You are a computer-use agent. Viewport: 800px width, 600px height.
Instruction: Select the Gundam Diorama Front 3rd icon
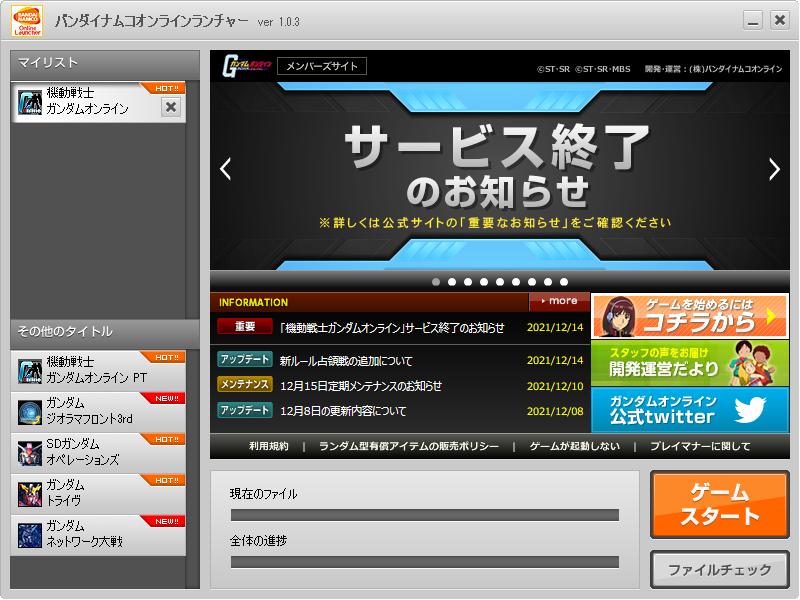30,411
